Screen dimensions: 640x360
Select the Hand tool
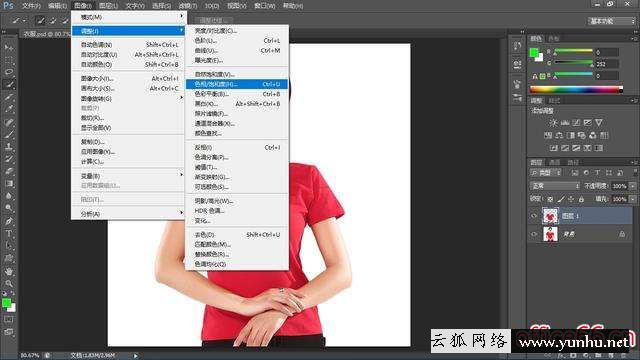pos(9,271)
